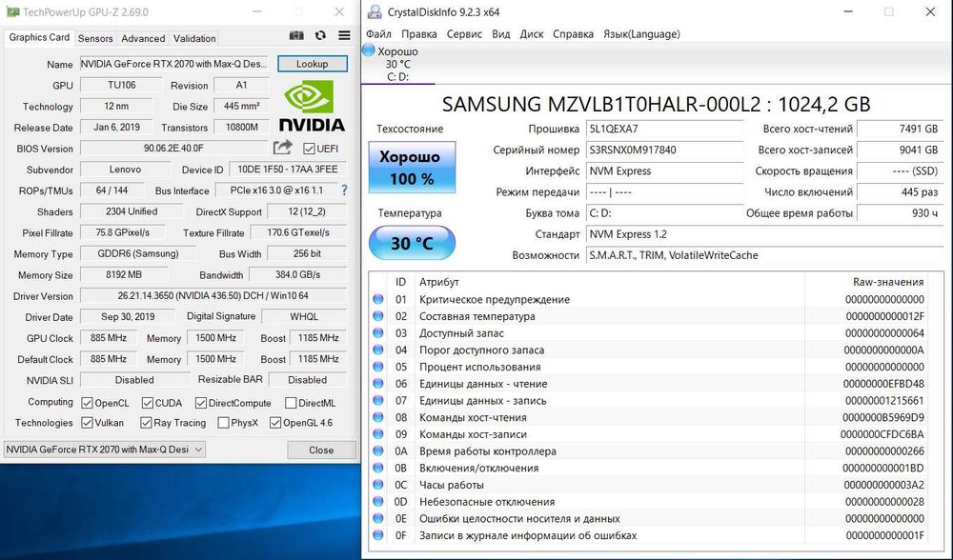Screen dimensions: 953x560
Task: Click the CrystalDiskInfo title bar app icon
Action: coord(375,12)
